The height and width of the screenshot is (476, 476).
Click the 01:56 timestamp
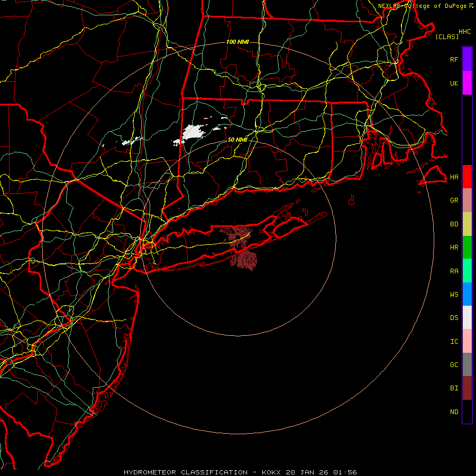345,472
